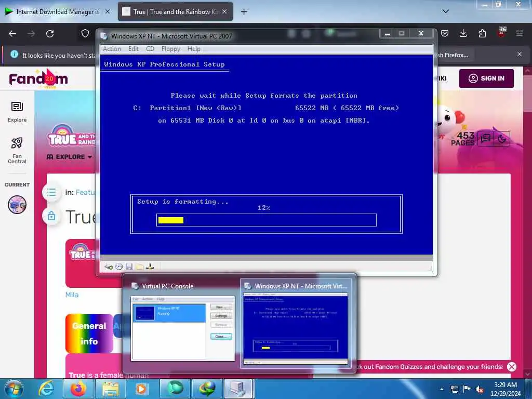Open the clock showing 3:29 AM
This screenshot has width=532, height=399.
[x=506, y=389]
